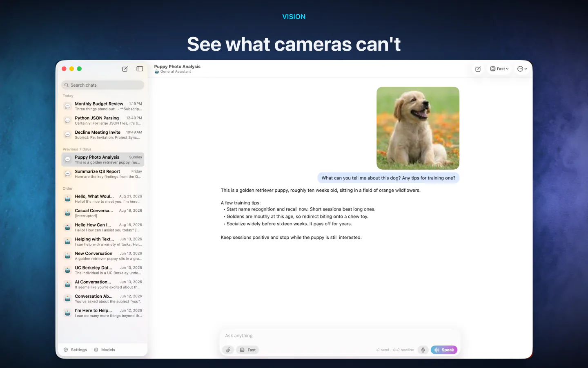Open the Casual Conversa... chat
Screen dimensions: 588x368
(103, 213)
